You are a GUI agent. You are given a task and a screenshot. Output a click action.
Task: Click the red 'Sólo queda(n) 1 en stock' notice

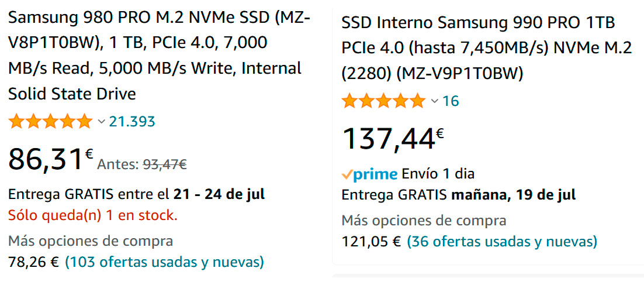pos(92,215)
